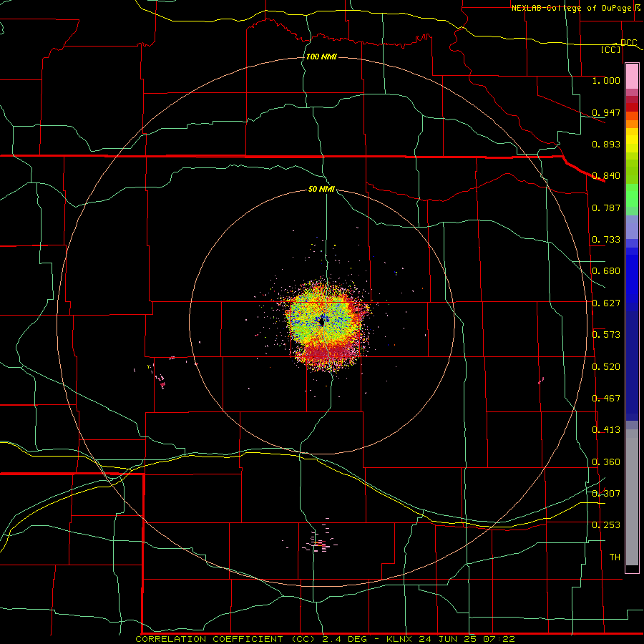Click the 0.893 scale value
644x644 pixels.
coord(606,144)
